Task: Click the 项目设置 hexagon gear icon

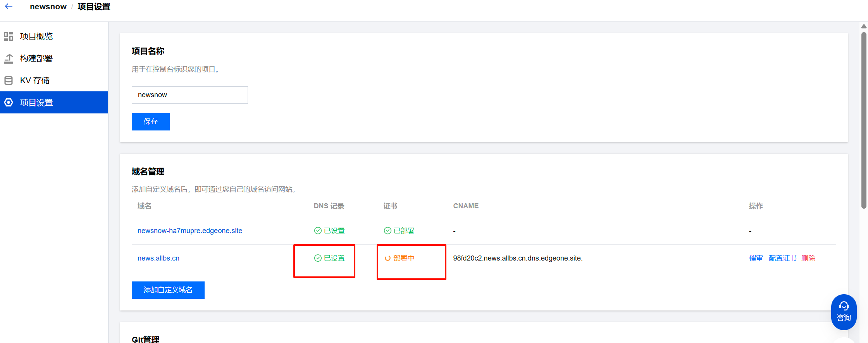Action: (9, 103)
